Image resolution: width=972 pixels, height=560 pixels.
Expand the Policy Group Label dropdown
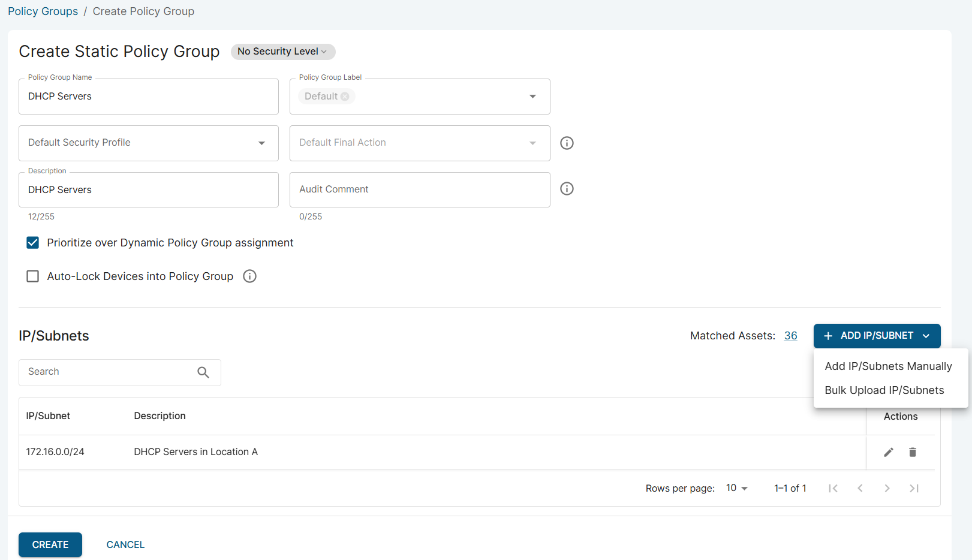[x=532, y=97]
